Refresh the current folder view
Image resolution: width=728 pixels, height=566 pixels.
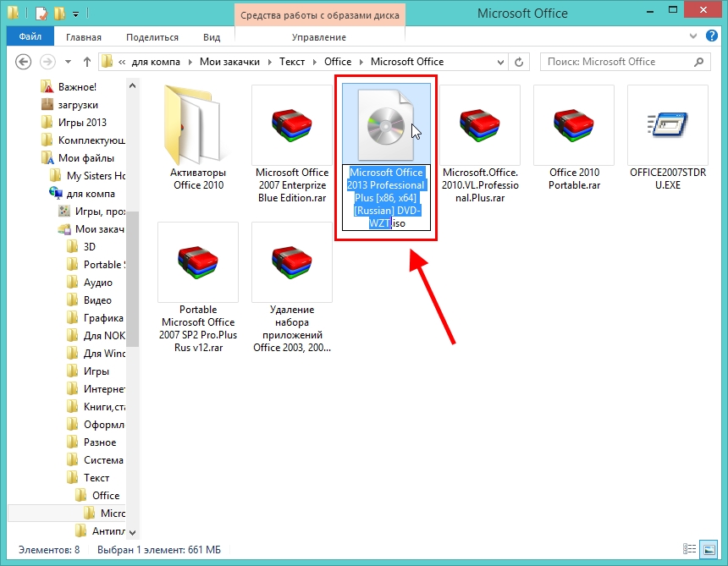click(519, 62)
